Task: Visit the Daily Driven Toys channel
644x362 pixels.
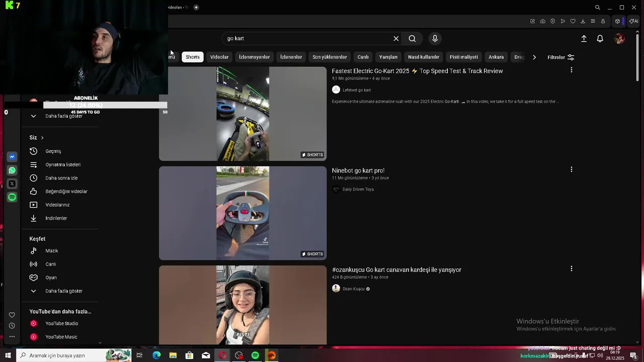Action: (x=358, y=190)
